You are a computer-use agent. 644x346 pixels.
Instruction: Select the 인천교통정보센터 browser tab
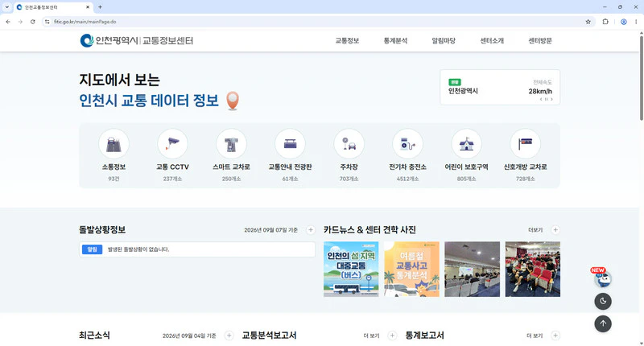point(53,7)
